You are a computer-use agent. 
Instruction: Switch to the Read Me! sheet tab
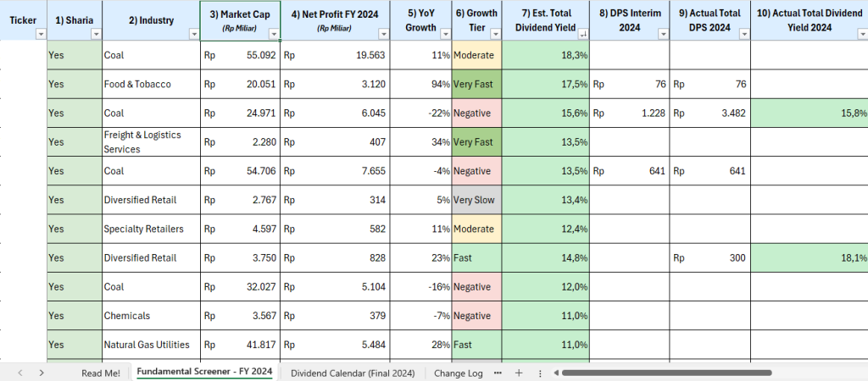[100, 373]
